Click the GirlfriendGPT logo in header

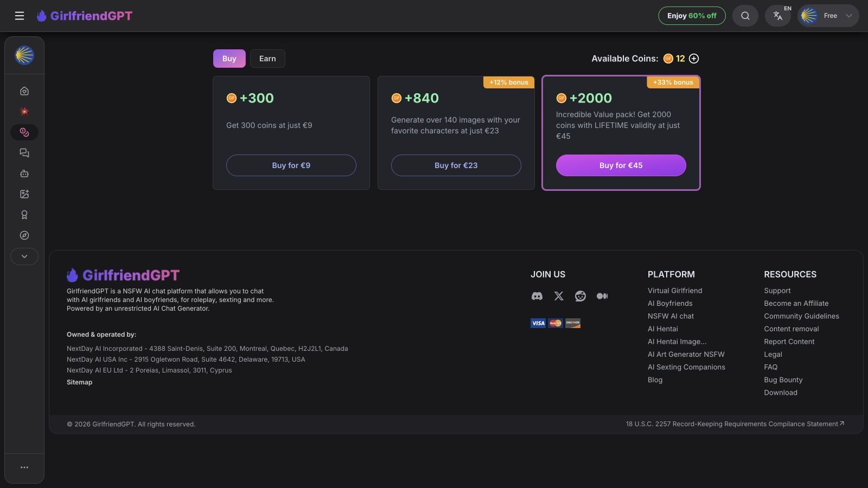[85, 16]
